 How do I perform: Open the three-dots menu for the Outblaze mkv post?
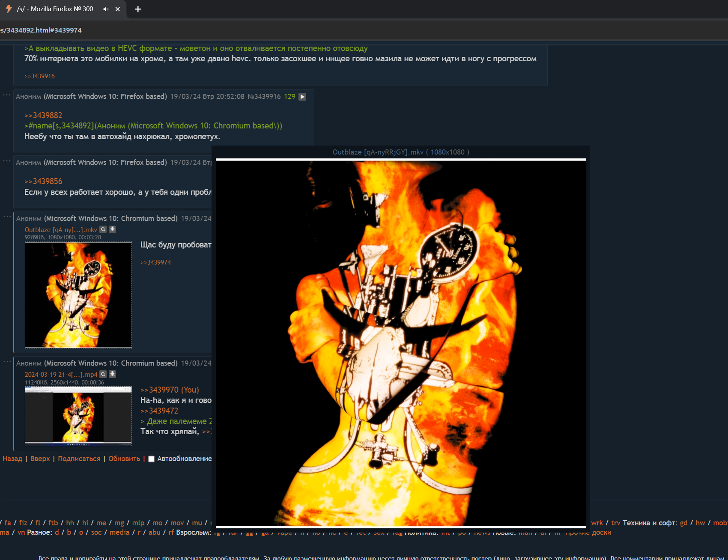(x=7, y=217)
